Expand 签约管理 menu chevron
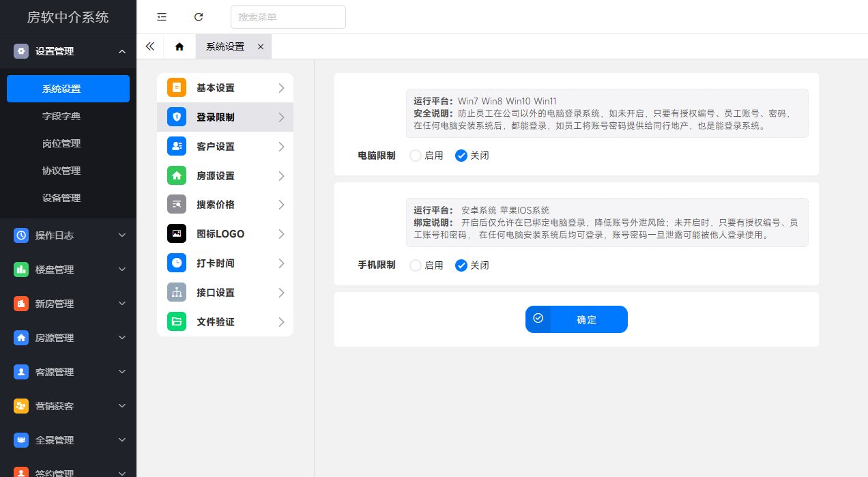 (122, 473)
